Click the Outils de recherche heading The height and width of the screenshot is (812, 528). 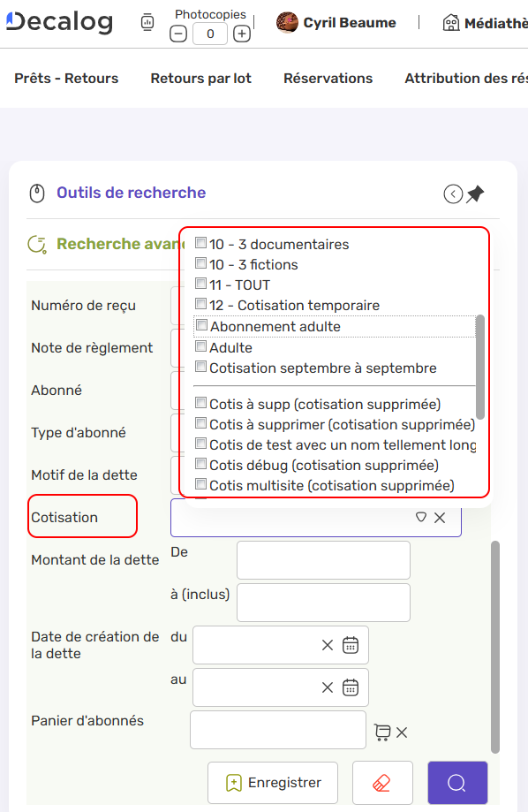tap(131, 193)
